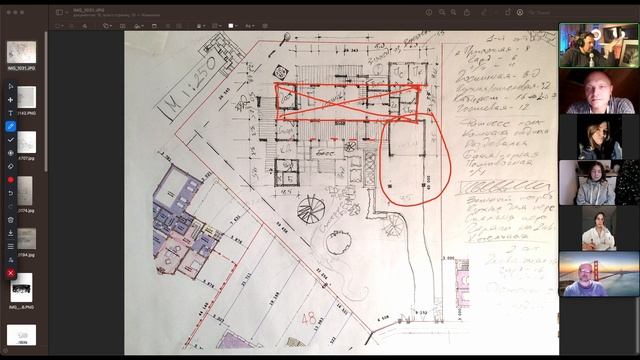Save annotations with the download icon
This screenshot has height=360, width=640.
[x=11, y=233]
